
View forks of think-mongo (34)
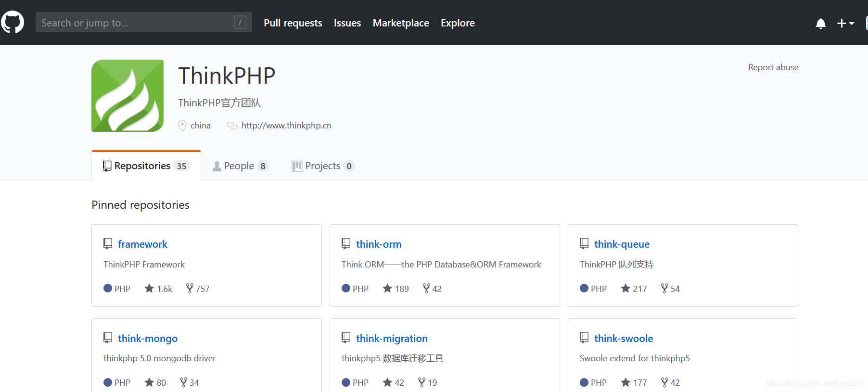coord(190,382)
